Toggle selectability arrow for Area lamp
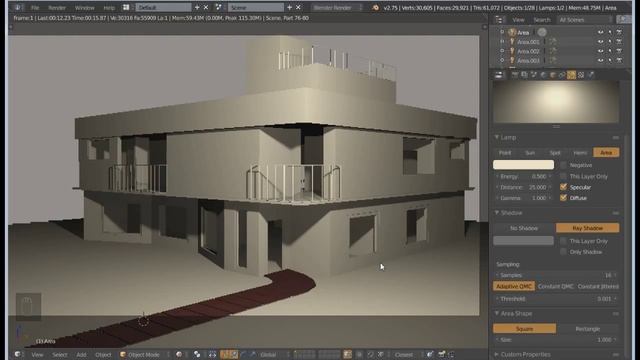 click(610, 32)
